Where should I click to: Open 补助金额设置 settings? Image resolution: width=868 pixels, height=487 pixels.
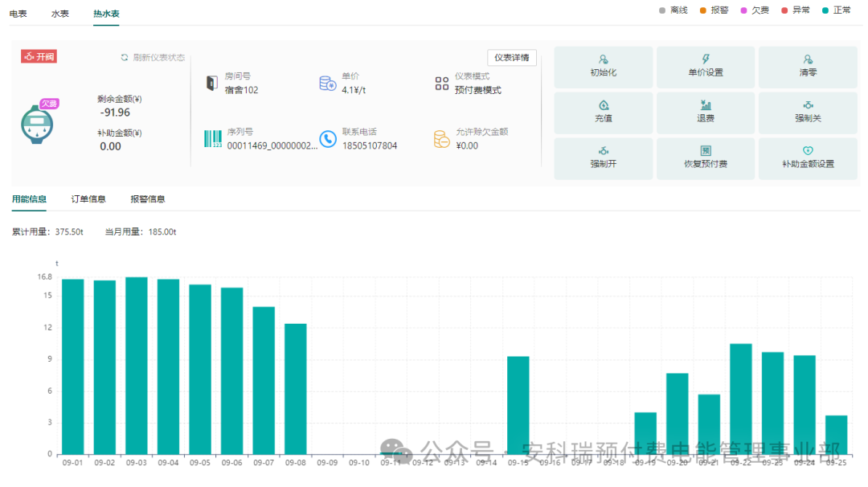pos(808,159)
